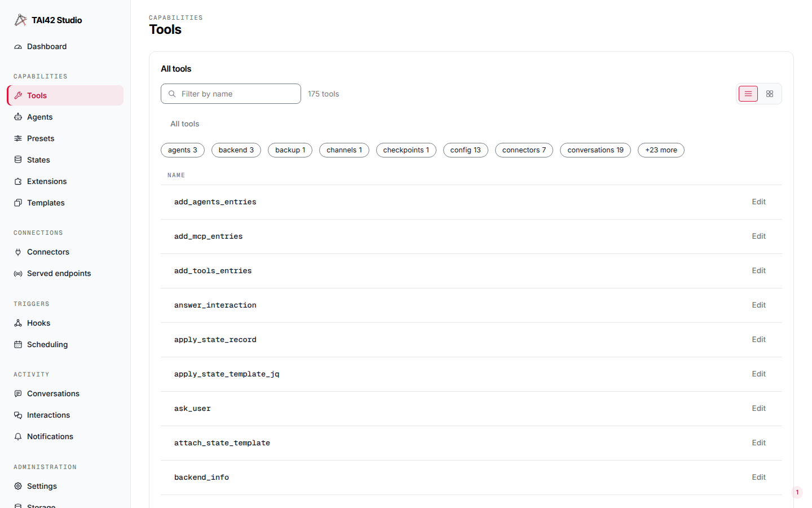This screenshot has width=812, height=508.
Task: Click the Scheduling calendar icon
Action: pos(18,344)
